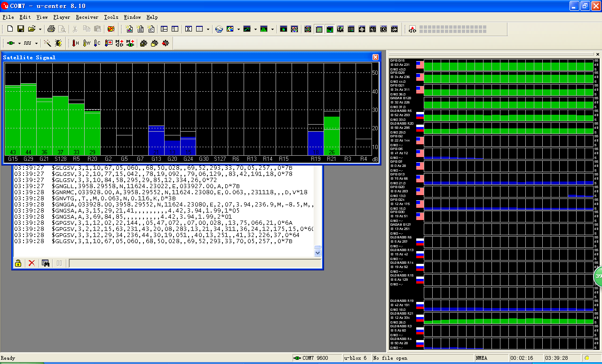The height and width of the screenshot is (364, 602).
Task: Open the Histogram view icon
Action: click(x=264, y=29)
